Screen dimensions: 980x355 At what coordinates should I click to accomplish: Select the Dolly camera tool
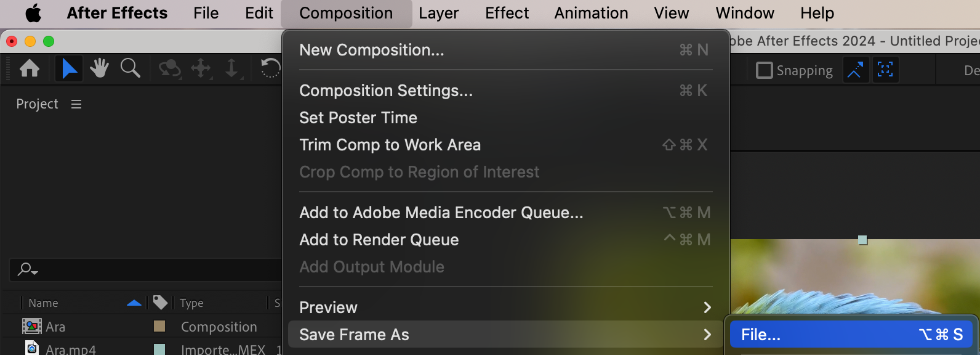231,68
